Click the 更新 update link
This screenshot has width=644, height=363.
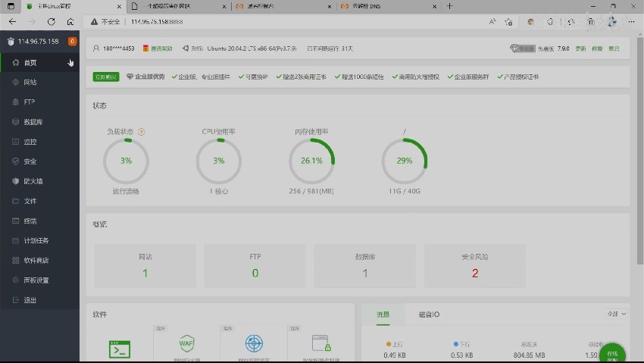point(580,49)
